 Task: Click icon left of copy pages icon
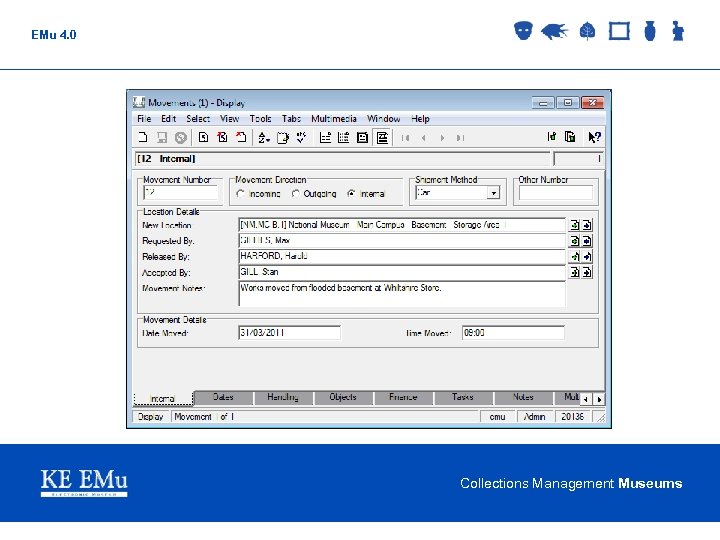click(x=551, y=136)
